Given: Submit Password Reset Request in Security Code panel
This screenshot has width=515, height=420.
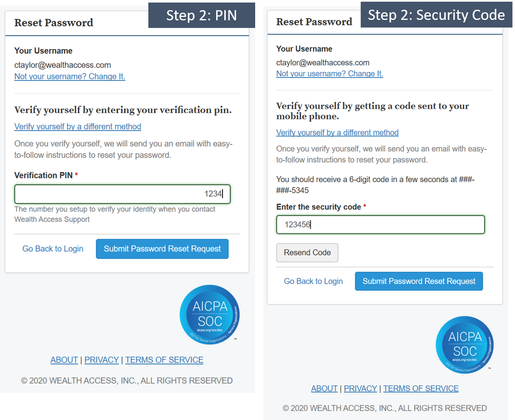Looking at the screenshot, I should (x=419, y=281).
